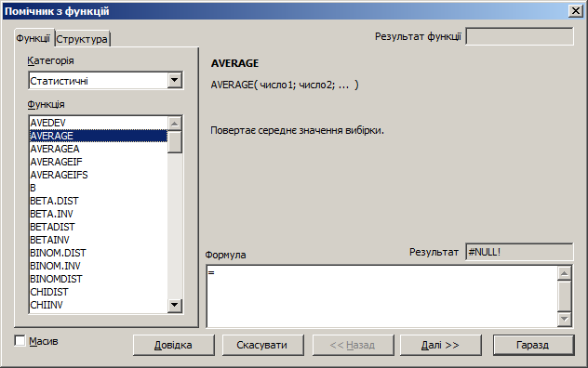588x368 pixels.
Task: Choose AVERAGEA from the function list
Action: coord(99,149)
